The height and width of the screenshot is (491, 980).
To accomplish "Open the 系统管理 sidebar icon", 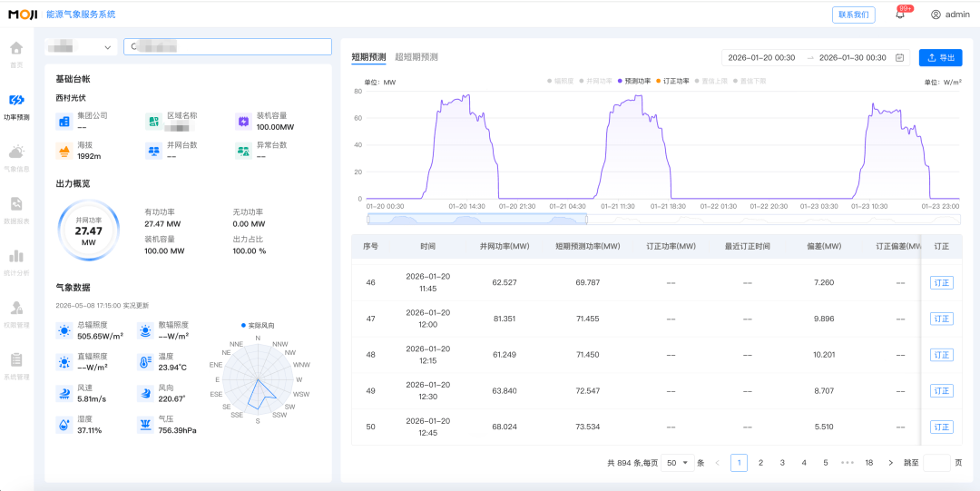I will (x=17, y=359).
